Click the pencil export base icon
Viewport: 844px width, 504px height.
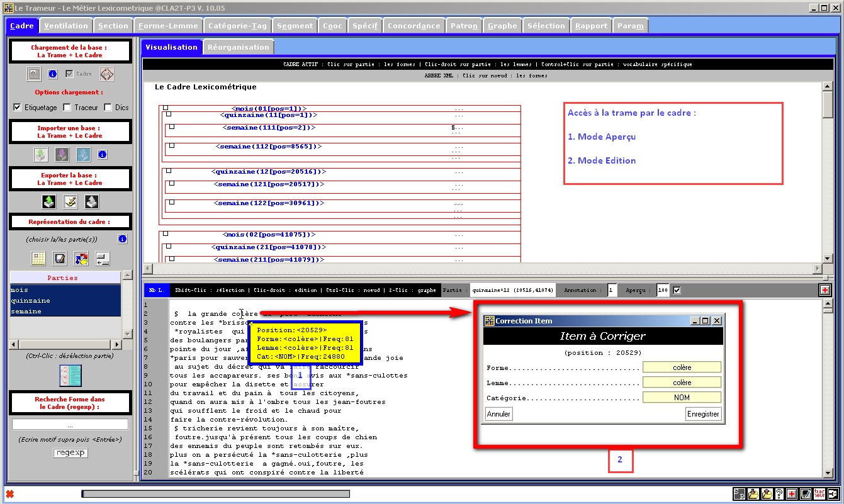70,202
